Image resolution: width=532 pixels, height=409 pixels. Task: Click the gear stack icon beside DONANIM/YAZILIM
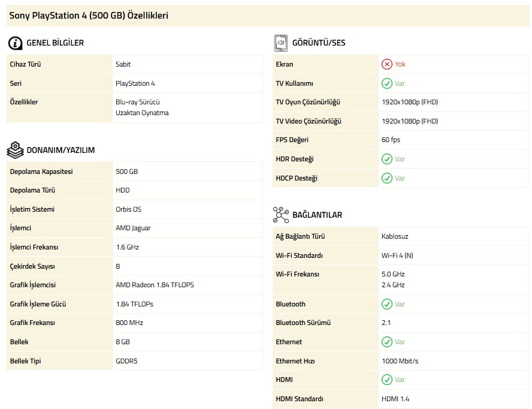tap(15, 150)
